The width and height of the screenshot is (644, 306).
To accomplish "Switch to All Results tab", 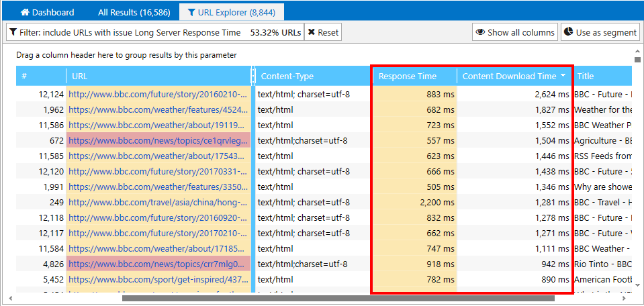I will tap(134, 12).
